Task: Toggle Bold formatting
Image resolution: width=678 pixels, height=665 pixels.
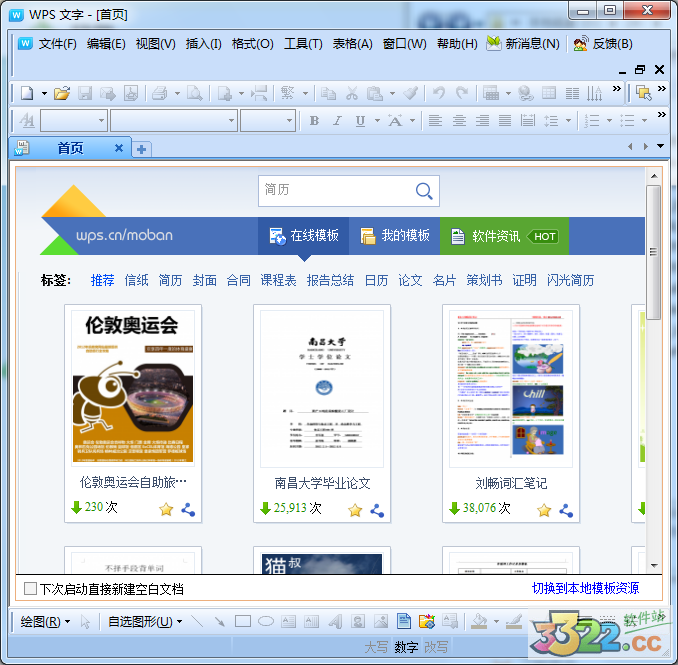Action: [314, 121]
